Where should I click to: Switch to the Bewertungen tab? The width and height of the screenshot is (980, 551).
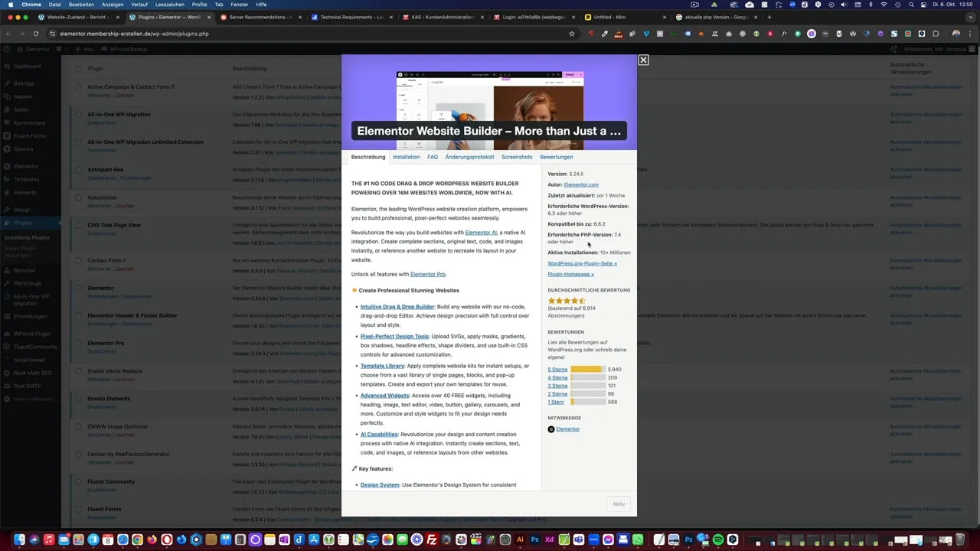click(x=557, y=157)
